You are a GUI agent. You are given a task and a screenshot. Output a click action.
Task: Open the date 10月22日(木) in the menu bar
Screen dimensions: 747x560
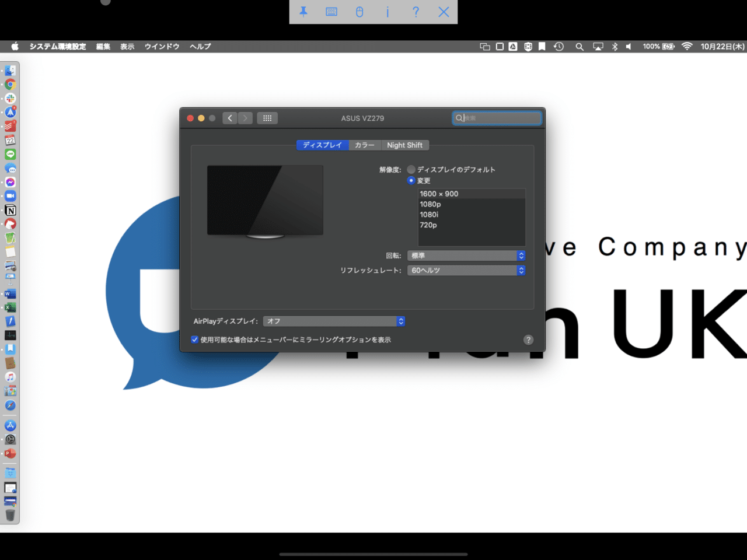tap(722, 47)
